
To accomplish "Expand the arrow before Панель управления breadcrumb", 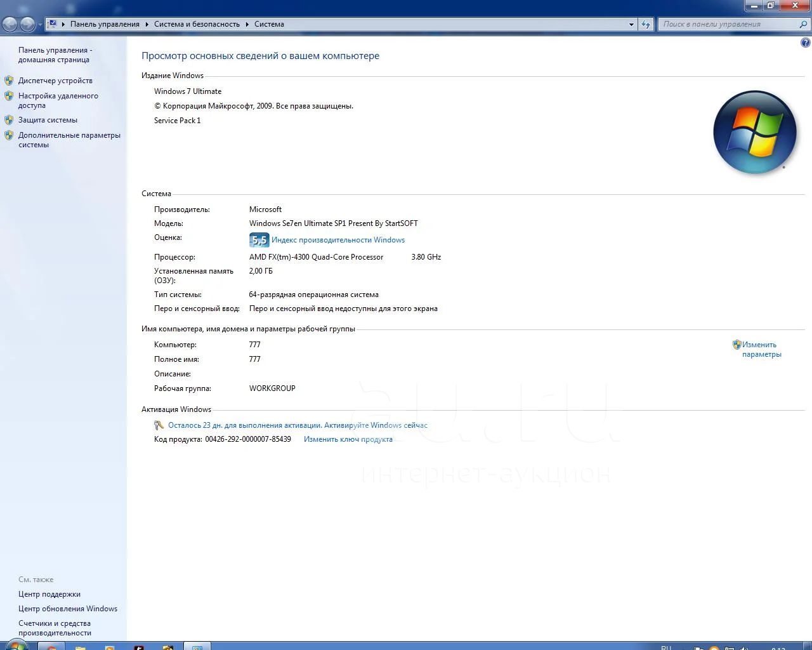I will [x=63, y=24].
